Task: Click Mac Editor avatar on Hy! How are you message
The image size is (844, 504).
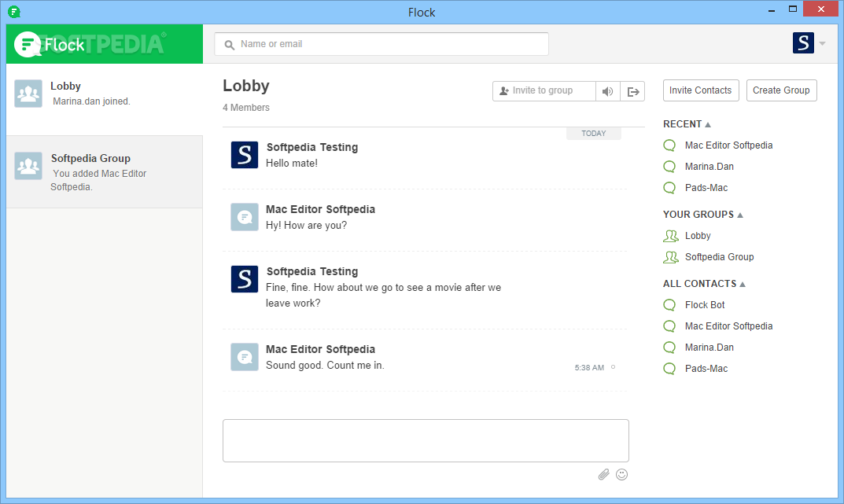Action: [x=245, y=217]
